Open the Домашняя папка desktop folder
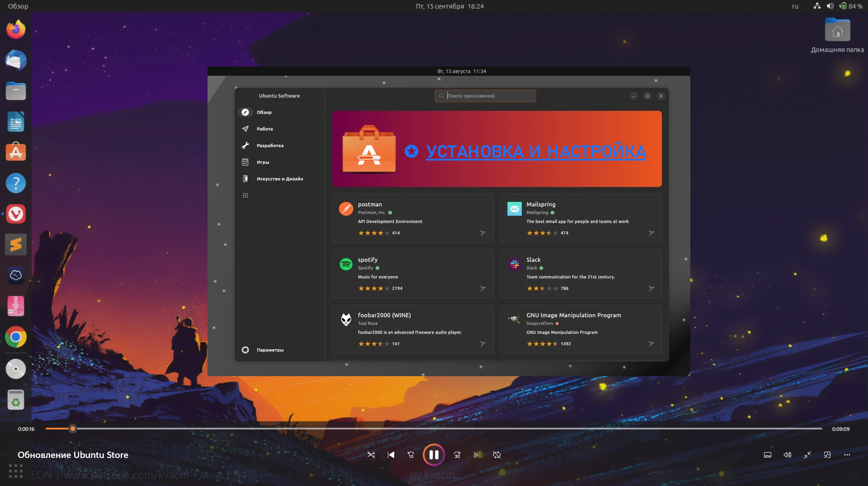868x486 pixels. click(x=837, y=36)
